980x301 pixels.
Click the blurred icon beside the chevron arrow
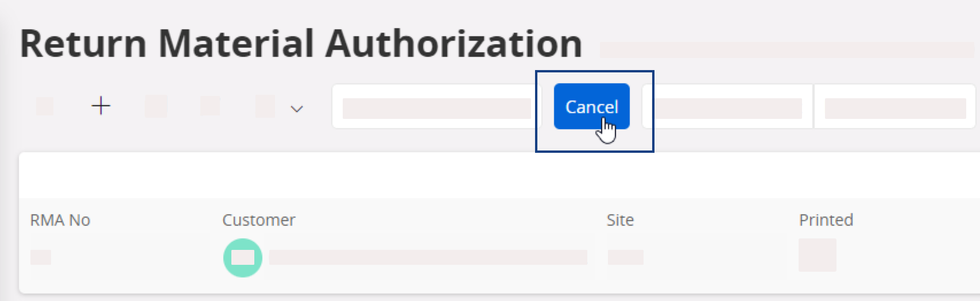pyautogui.click(x=265, y=107)
